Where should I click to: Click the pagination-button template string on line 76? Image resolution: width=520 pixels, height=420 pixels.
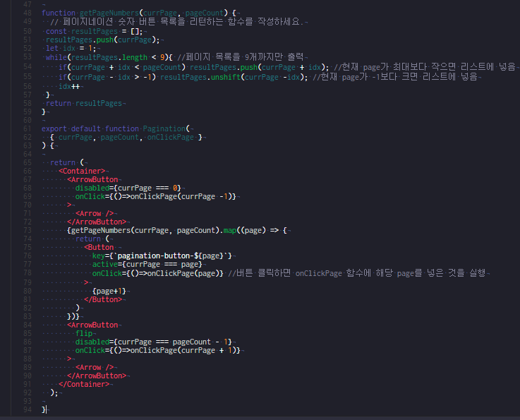click(173, 256)
